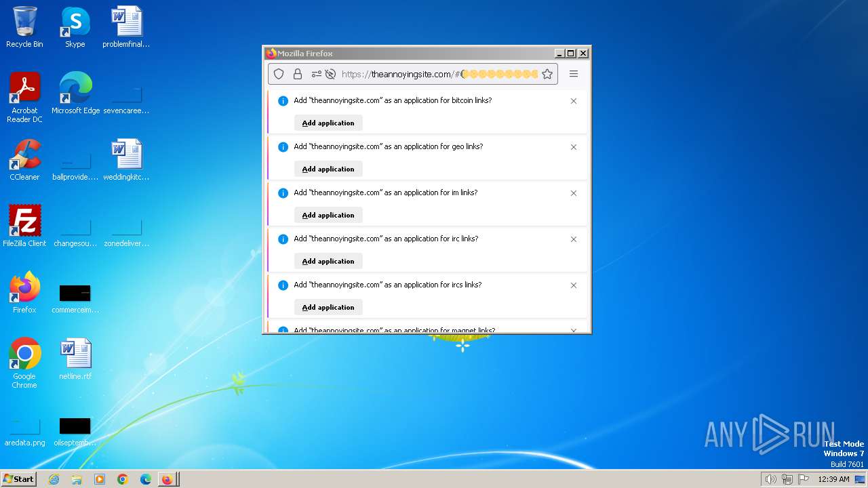868x488 pixels.
Task: Select problemfinal Word document icon
Action: click(x=126, y=27)
